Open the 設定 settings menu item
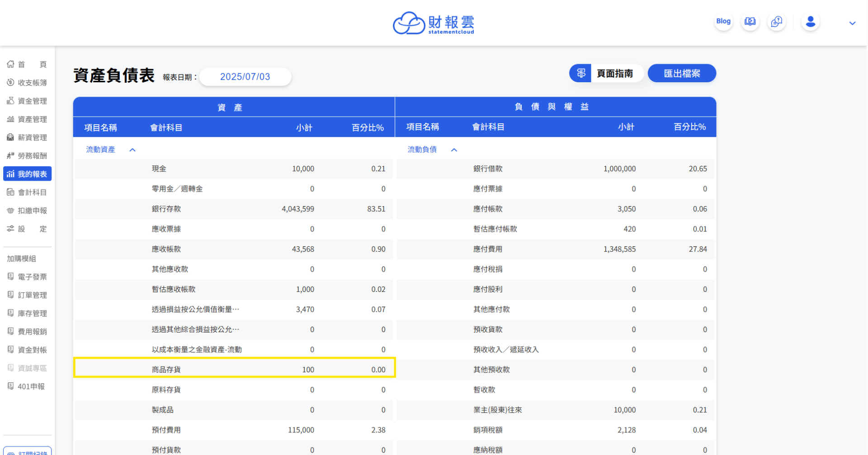This screenshot has height=455, width=868. pos(27,229)
